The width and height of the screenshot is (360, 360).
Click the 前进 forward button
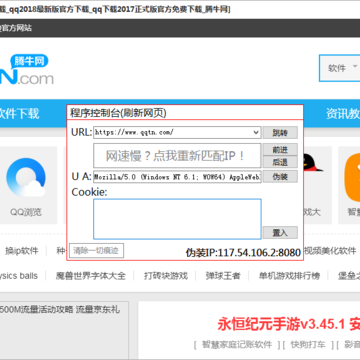(280, 150)
